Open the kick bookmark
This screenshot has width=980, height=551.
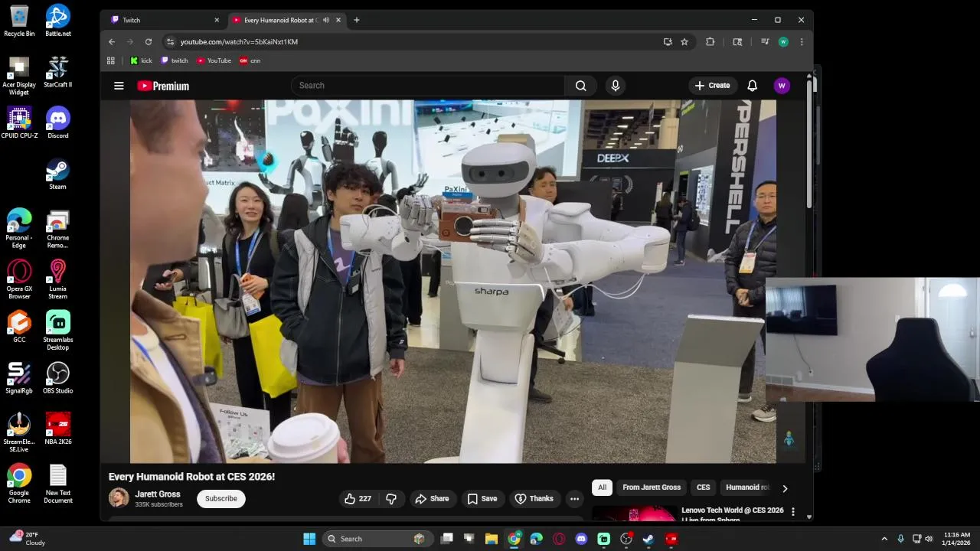(x=141, y=60)
